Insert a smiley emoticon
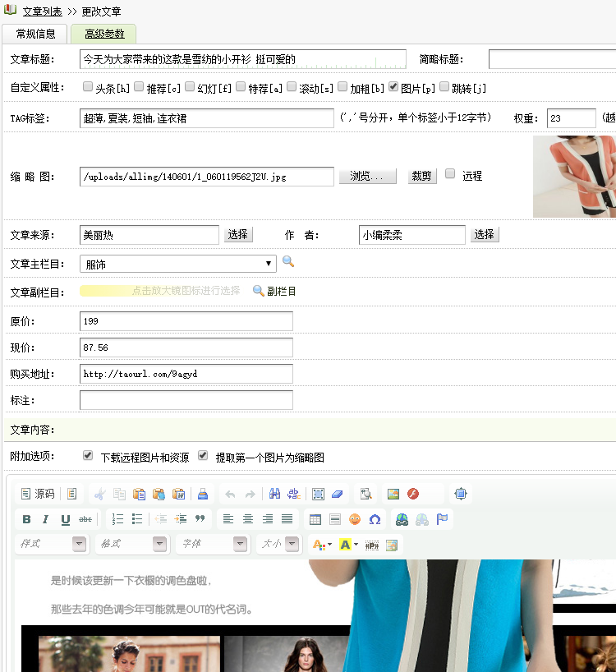The height and width of the screenshot is (672, 616). pyautogui.click(x=355, y=519)
